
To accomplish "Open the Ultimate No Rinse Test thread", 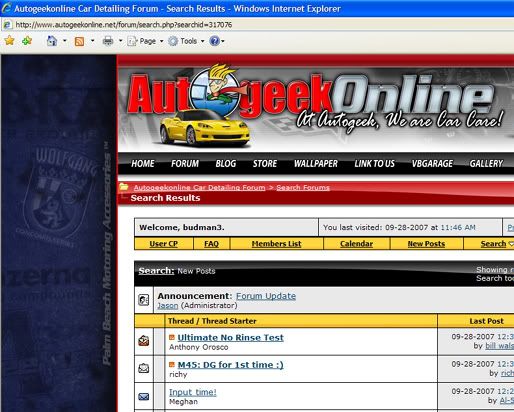I will pyautogui.click(x=230, y=337).
